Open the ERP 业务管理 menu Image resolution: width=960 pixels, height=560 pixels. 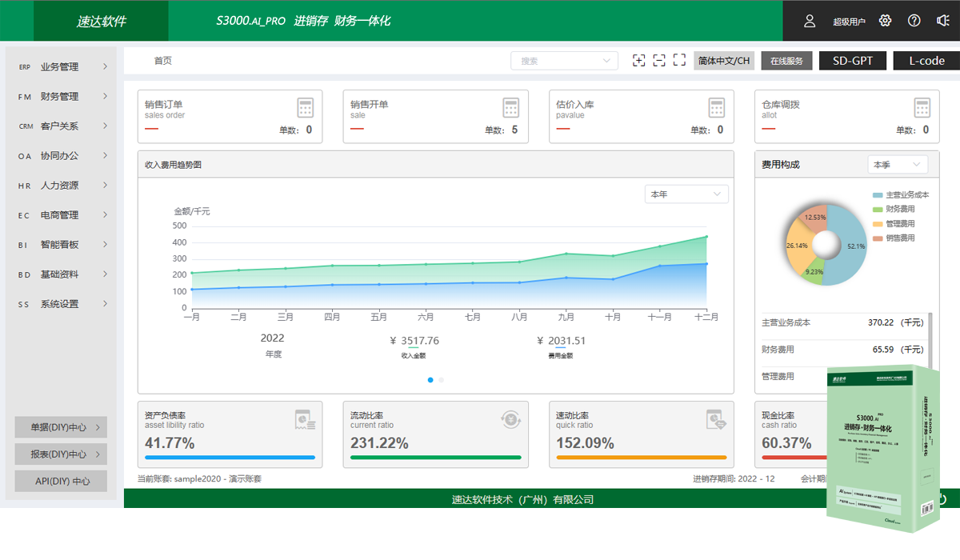62,67
